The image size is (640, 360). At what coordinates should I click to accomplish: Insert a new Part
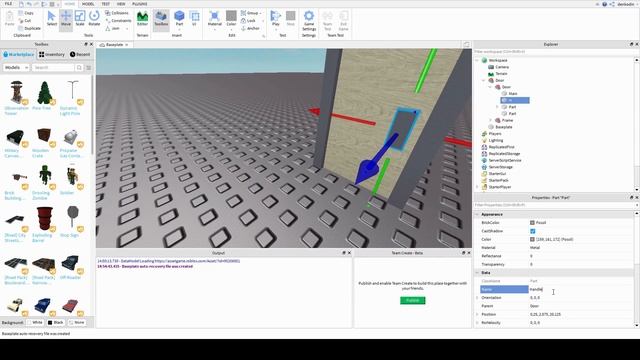179,19
